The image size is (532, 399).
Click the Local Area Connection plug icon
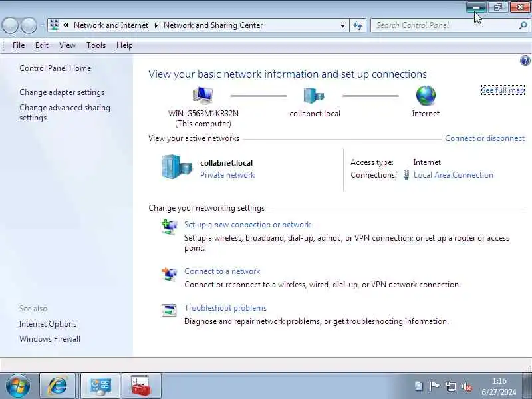pos(406,175)
